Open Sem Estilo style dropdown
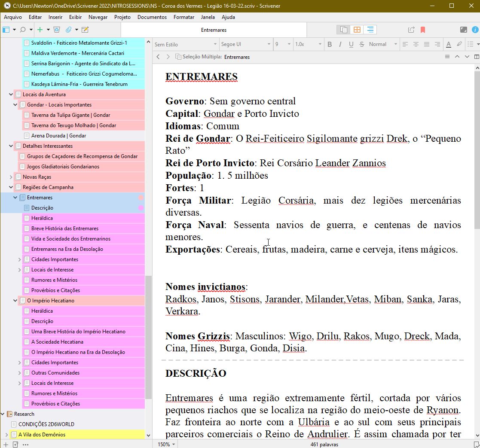 pyautogui.click(x=186, y=44)
